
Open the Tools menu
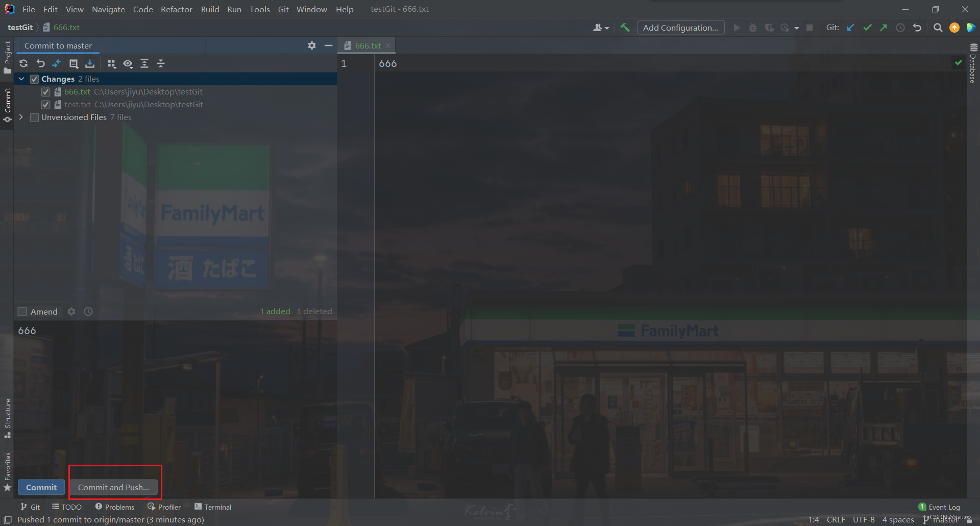[x=259, y=9]
